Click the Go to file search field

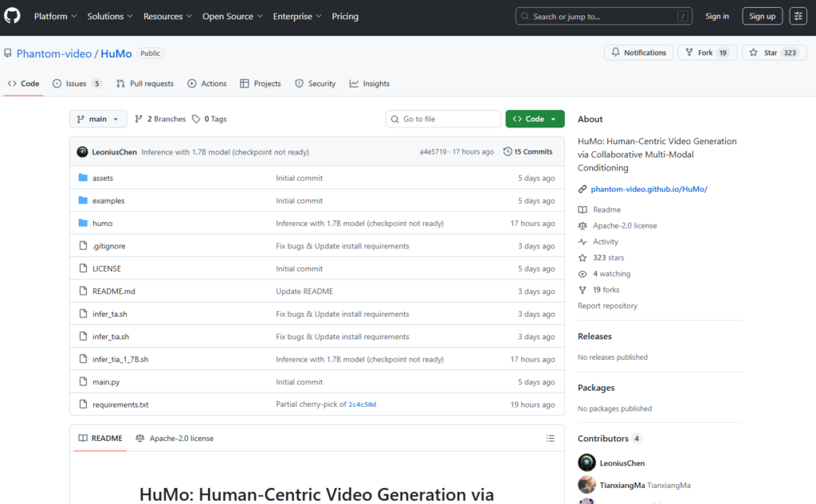pos(443,119)
